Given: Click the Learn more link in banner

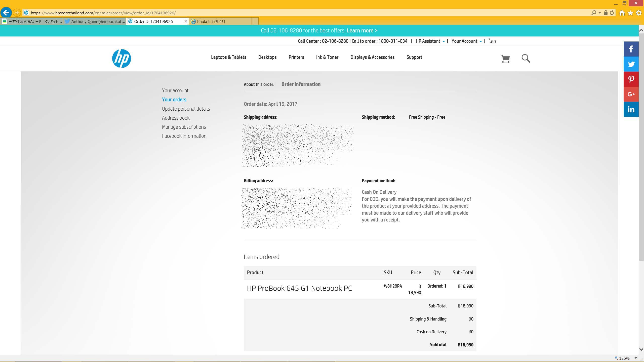Looking at the screenshot, I should tap(362, 30).
